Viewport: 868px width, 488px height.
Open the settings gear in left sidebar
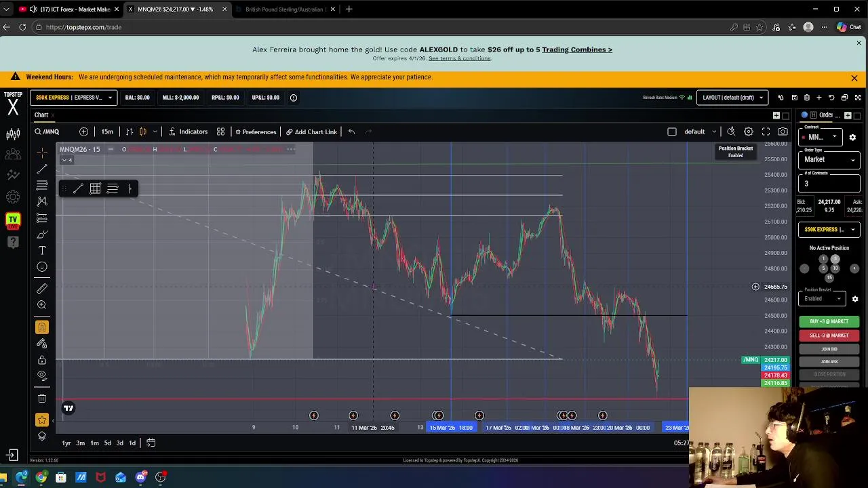pos(13,197)
